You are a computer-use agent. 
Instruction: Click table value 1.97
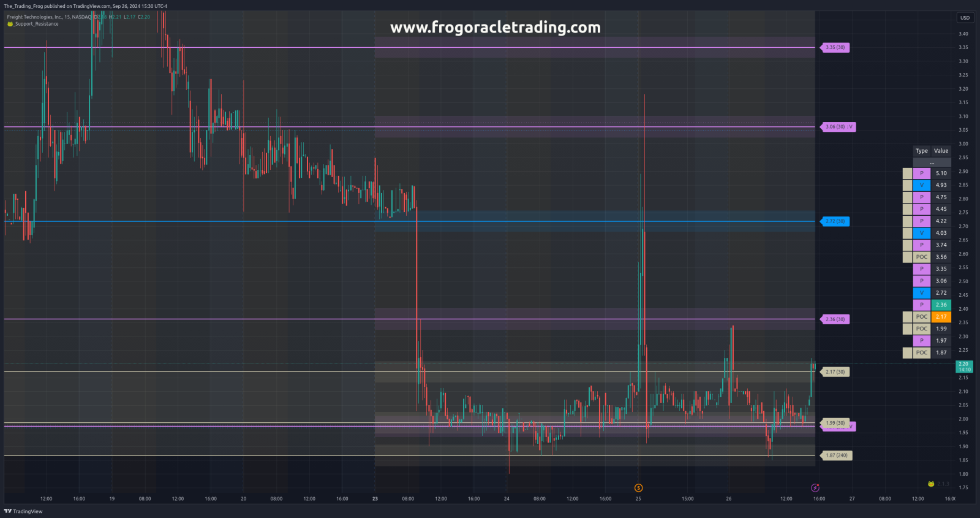[x=941, y=341]
